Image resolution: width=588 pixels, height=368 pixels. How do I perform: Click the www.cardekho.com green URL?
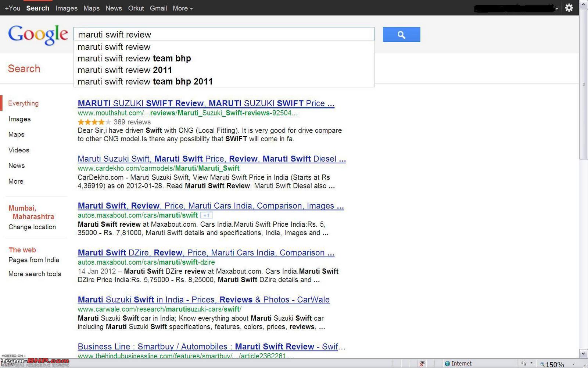click(x=158, y=168)
